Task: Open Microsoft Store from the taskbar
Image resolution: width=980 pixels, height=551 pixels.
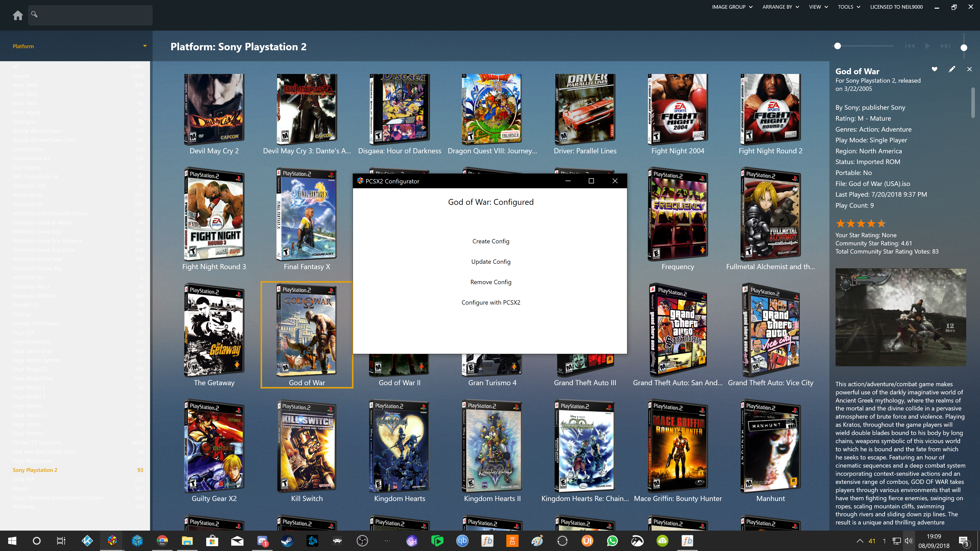Action: point(212,541)
